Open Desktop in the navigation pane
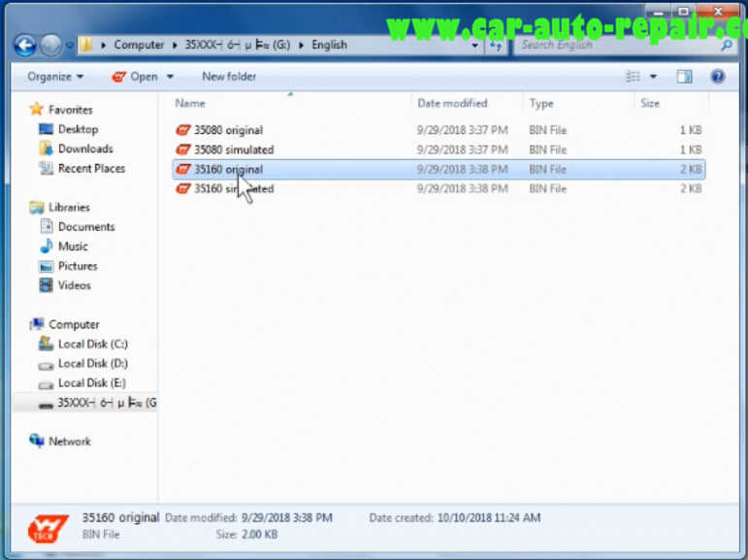The image size is (748, 560). [x=79, y=129]
